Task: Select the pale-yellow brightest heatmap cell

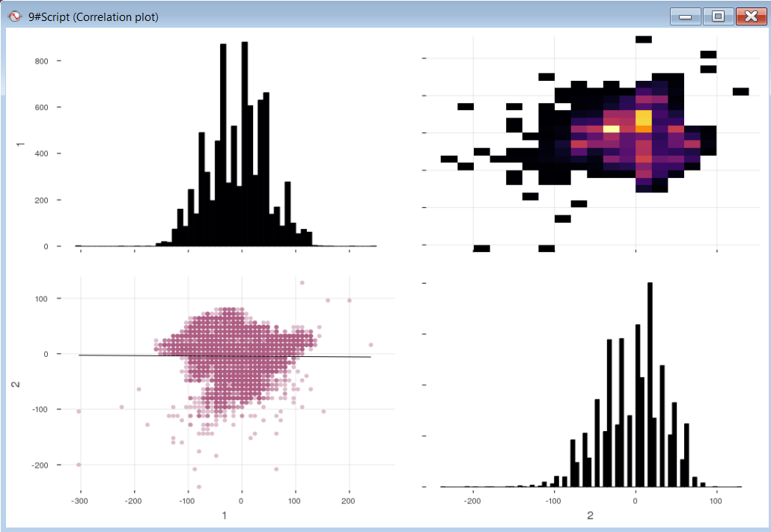Action: click(612, 129)
